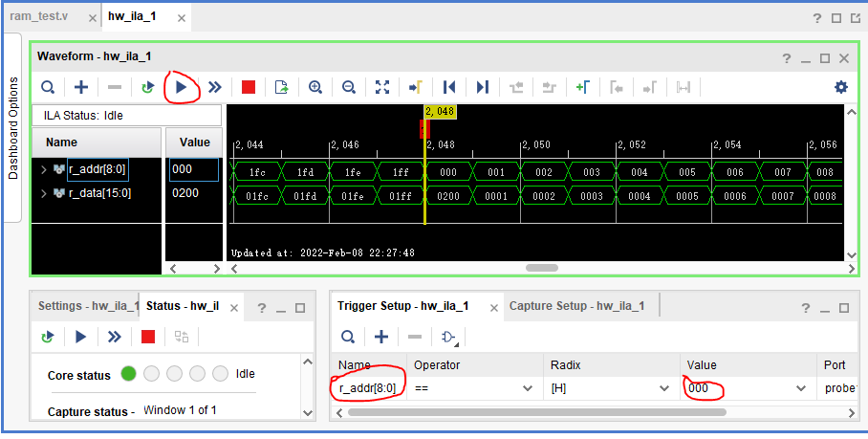The width and height of the screenshot is (868, 439).
Task: Click the down arrow of Status panel scrollbar
Action: (308, 413)
